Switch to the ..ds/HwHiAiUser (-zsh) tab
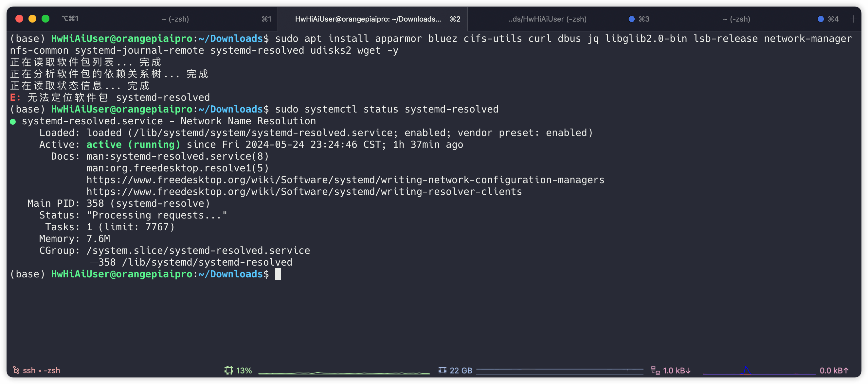Screen dimensions: 868x384 547,19
